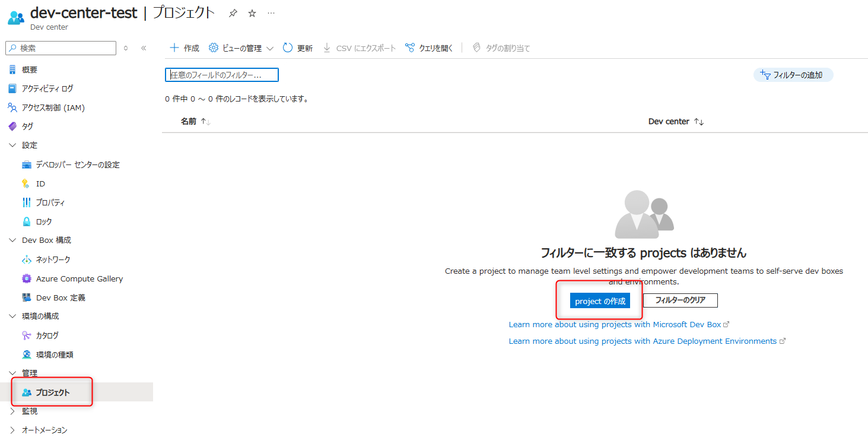Click 作成 in the toolbar
Screen dimensions: 868x440
coord(185,48)
